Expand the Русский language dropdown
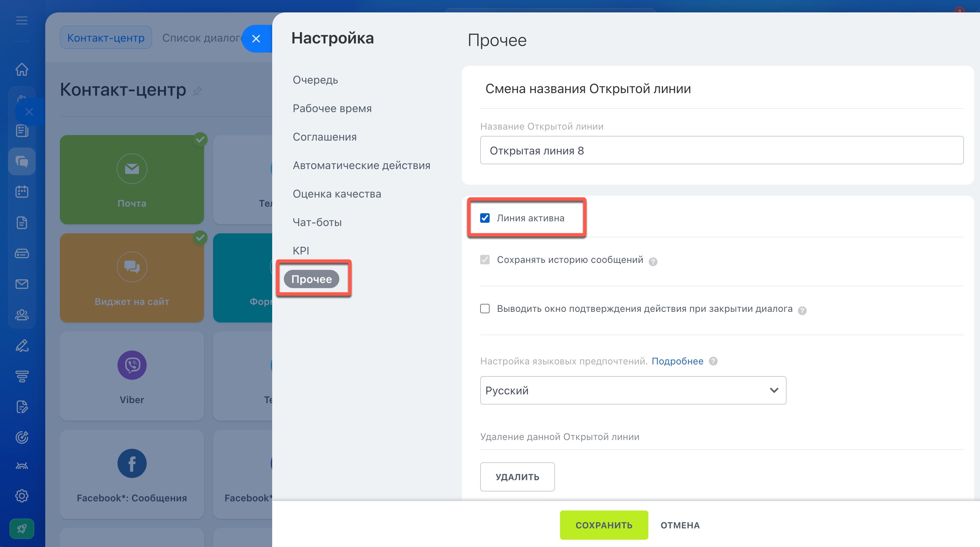980x547 pixels. [x=633, y=391]
